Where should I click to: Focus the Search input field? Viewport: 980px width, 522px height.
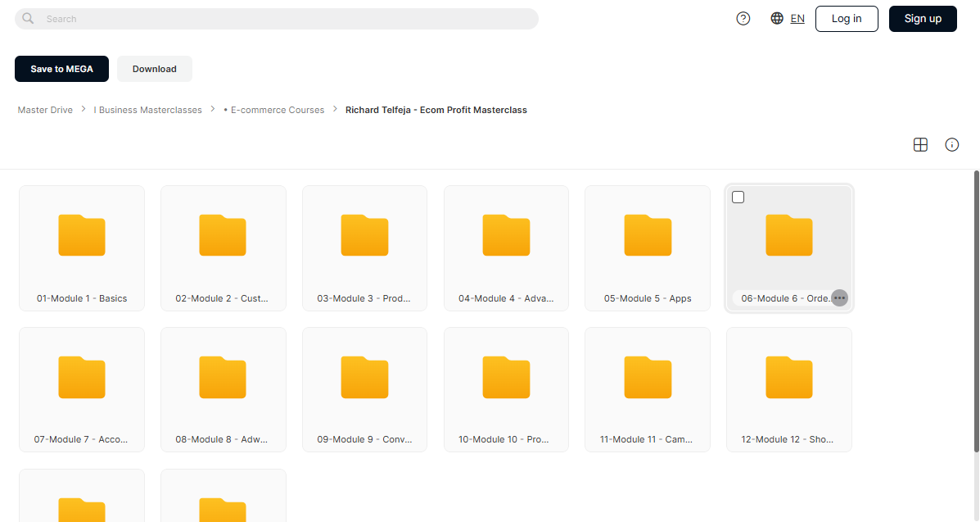tap(277, 19)
